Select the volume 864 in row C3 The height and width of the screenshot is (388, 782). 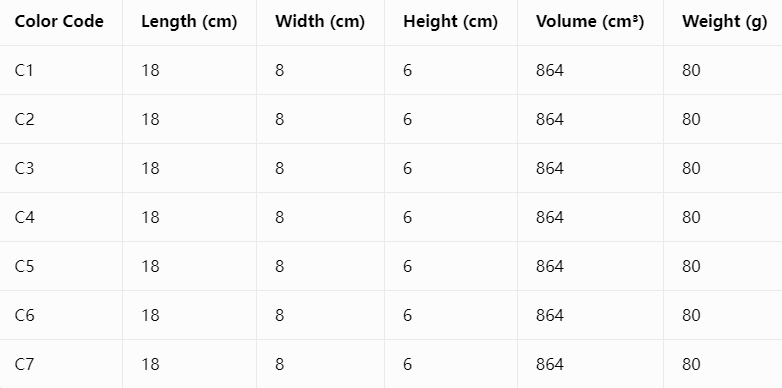[550, 168]
